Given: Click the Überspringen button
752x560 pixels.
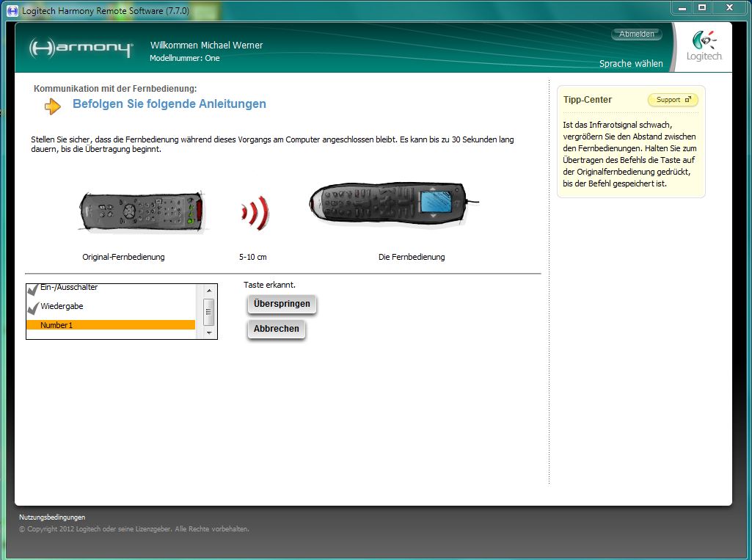Looking at the screenshot, I should coord(282,304).
